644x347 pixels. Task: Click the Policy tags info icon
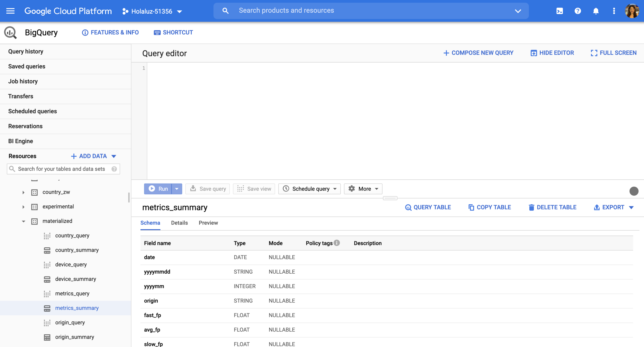337,243
